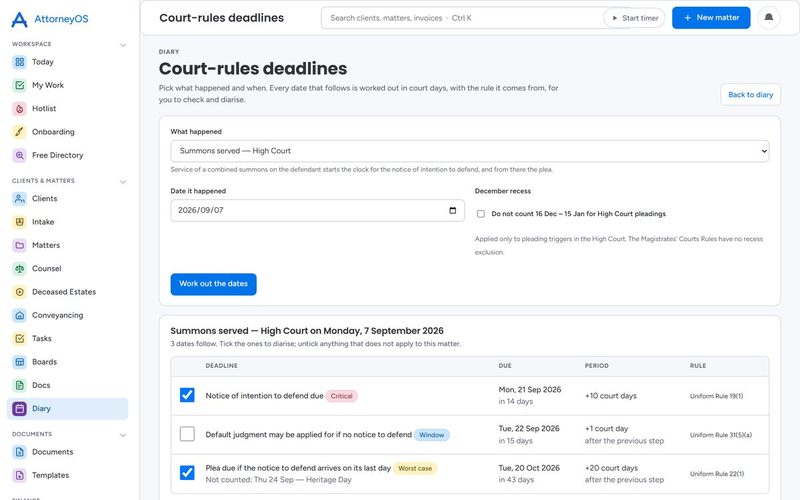Open the Today icon in sidebar
This screenshot has width=800, height=500.
pos(19,62)
